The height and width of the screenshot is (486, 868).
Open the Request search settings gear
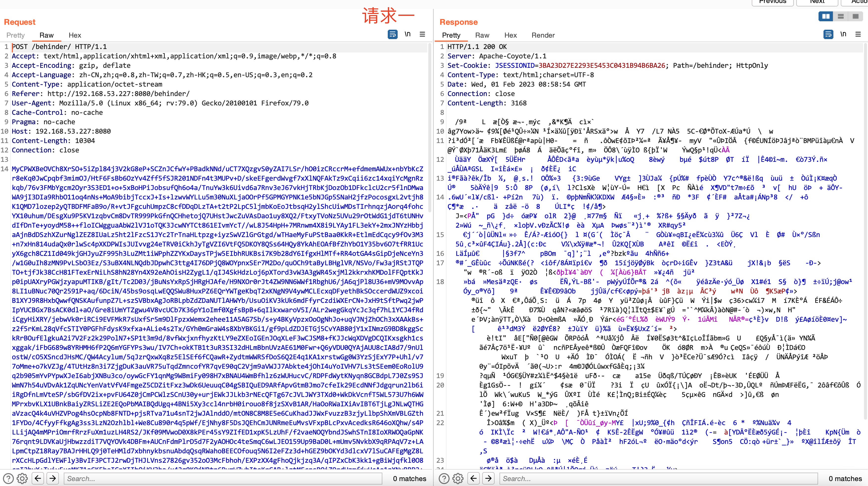tap(22, 478)
